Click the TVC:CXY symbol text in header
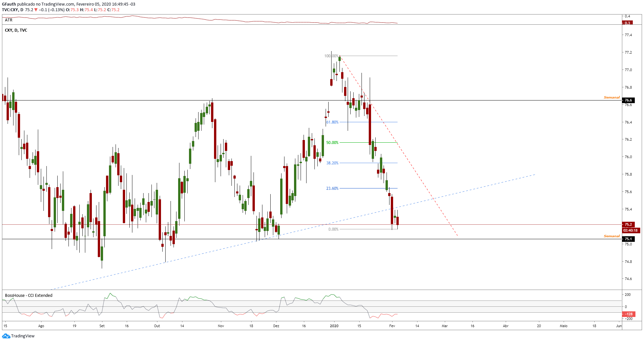This screenshot has width=644, height=342. 10,10
